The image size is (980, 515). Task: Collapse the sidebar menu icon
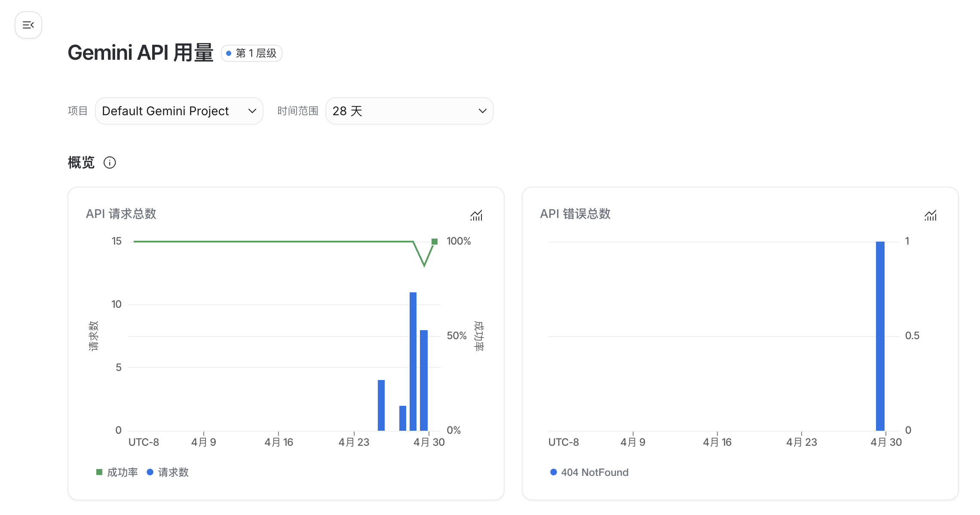pyautogui.click(x=28, y=25)
